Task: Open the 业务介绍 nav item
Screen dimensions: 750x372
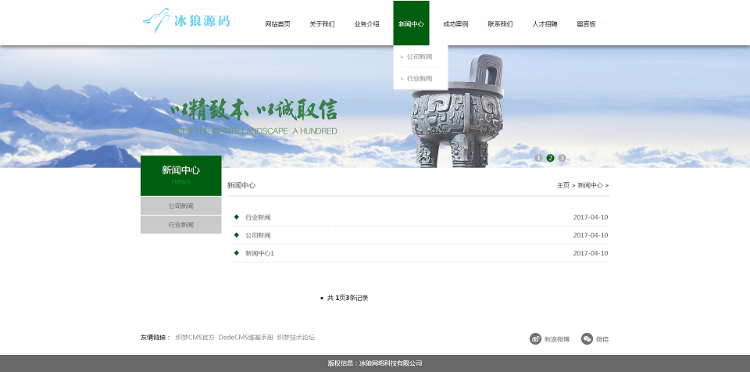Action: (x=366, y=24)
